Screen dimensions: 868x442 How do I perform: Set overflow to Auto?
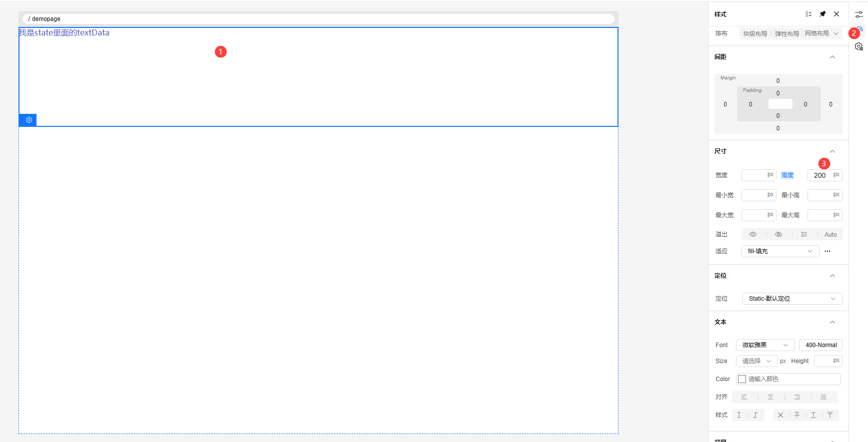[830, 235]
